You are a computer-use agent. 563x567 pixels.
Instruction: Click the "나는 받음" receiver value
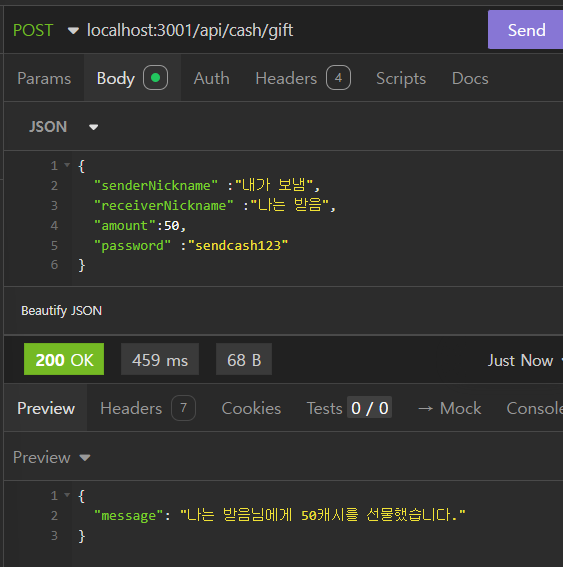[290, 205]
